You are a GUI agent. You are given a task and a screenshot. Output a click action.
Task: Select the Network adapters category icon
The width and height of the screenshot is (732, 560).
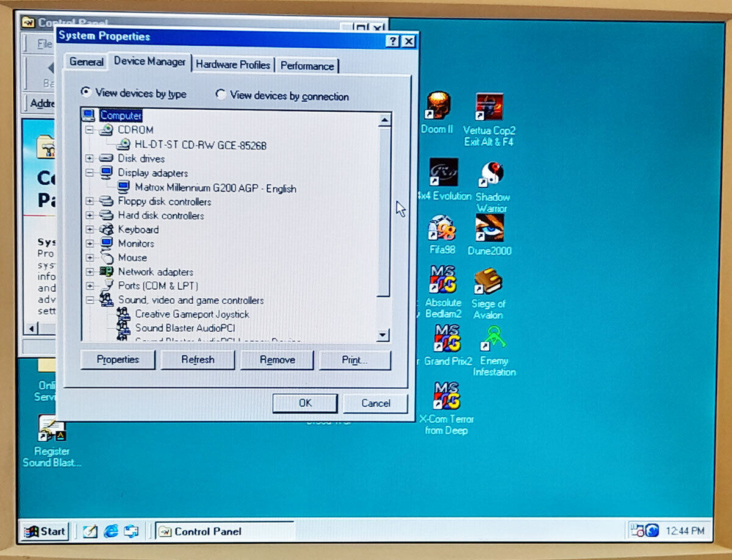pos(107,271)
